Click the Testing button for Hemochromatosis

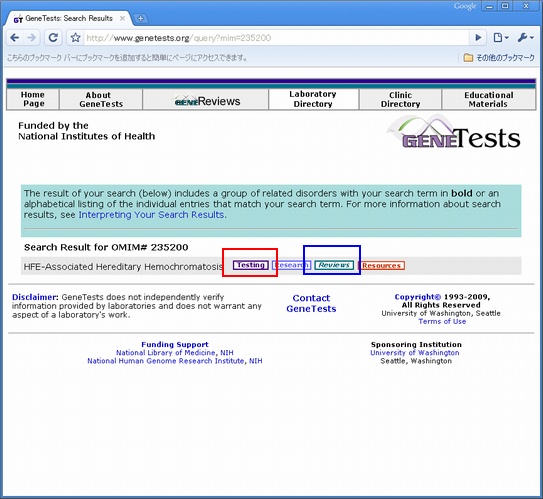point(250,265)
